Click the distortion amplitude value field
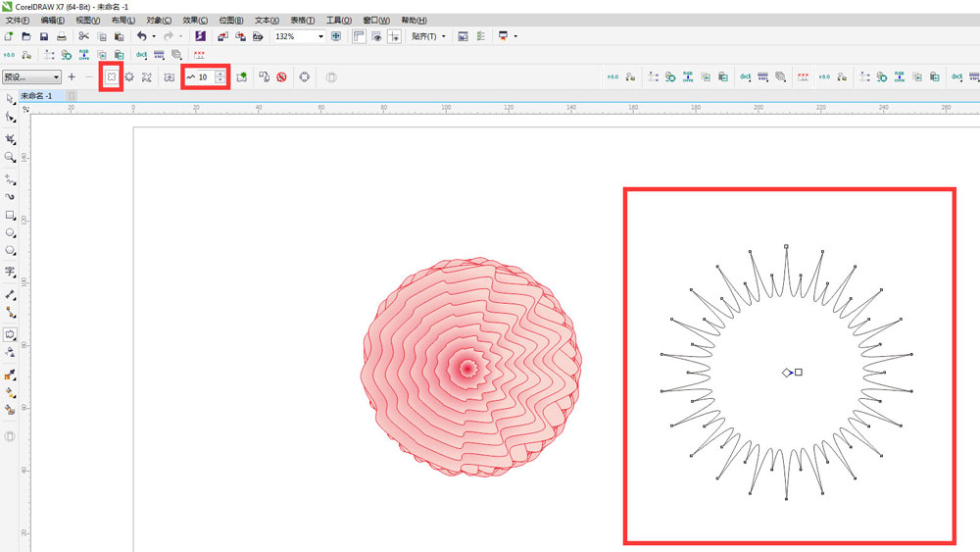 coord(205,76)
